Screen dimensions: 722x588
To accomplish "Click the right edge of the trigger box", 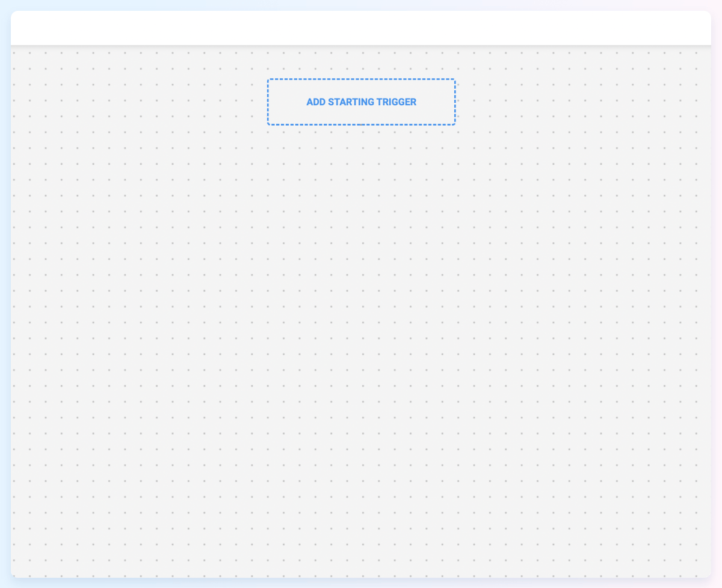I will (x=454, y=102).
